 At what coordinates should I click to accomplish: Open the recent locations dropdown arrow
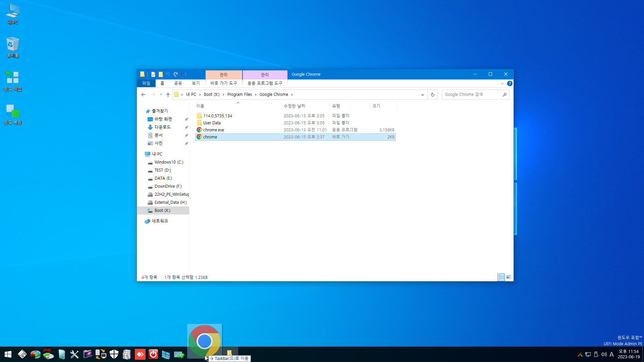click(161, 95)
